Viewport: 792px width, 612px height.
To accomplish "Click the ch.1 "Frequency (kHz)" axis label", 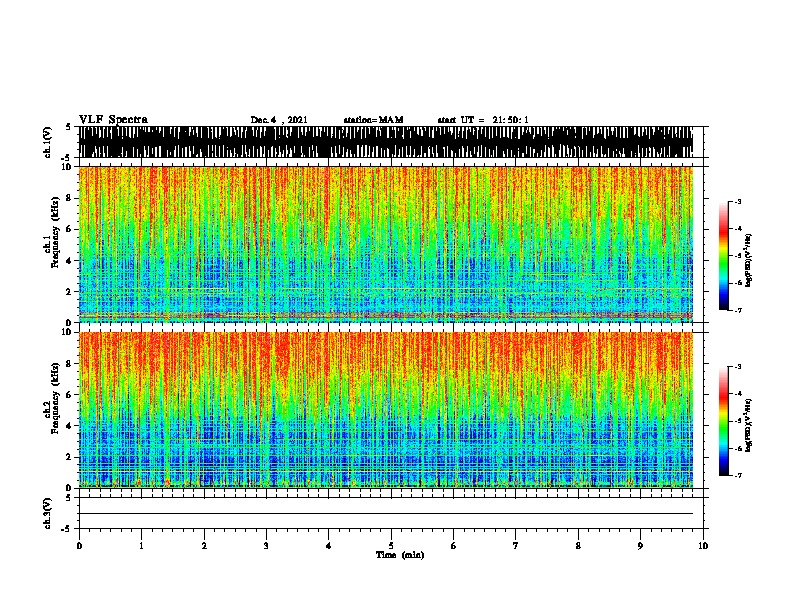I will (56, 232).
